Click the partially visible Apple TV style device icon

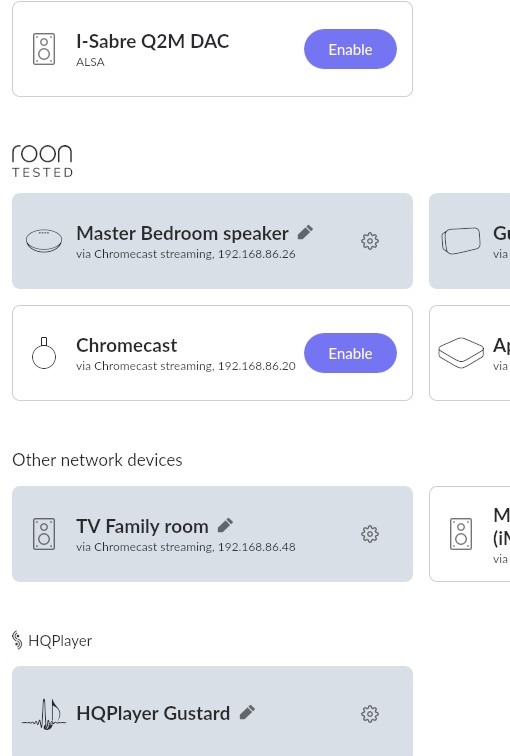[461, 352]
